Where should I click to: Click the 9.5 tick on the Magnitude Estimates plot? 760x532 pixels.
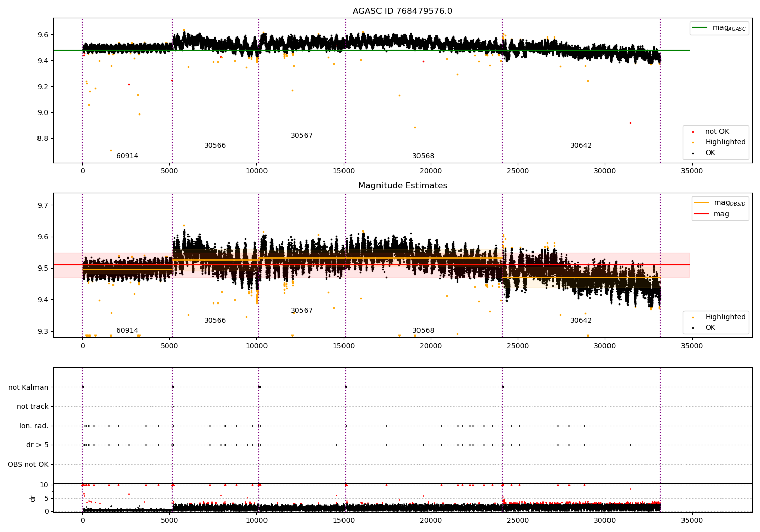43,269
